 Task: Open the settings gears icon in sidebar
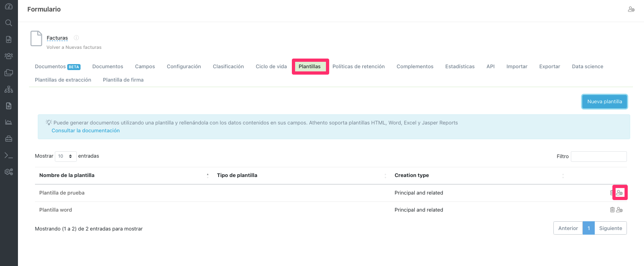8,172
